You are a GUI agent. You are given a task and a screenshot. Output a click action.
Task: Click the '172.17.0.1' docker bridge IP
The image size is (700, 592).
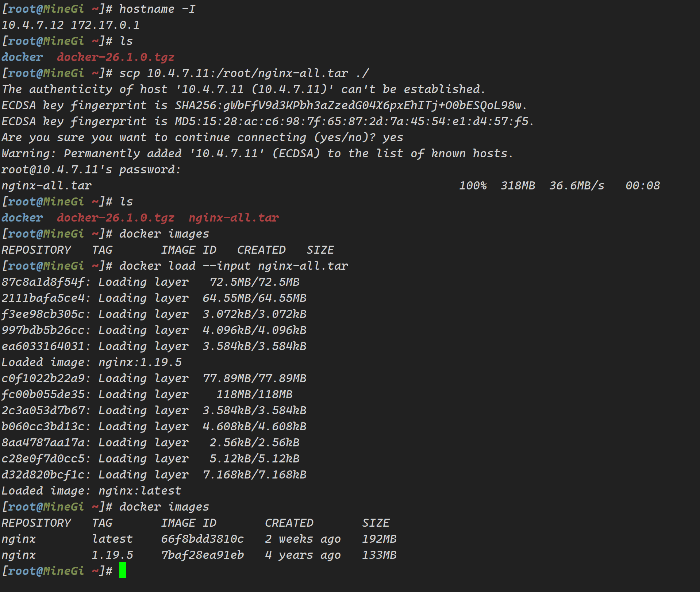click(x=105, y=25)
